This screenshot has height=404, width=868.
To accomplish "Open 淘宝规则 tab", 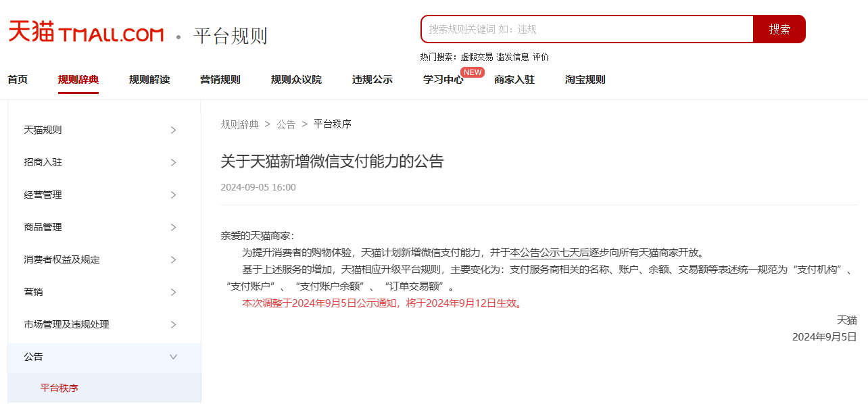I will (585, 80).
